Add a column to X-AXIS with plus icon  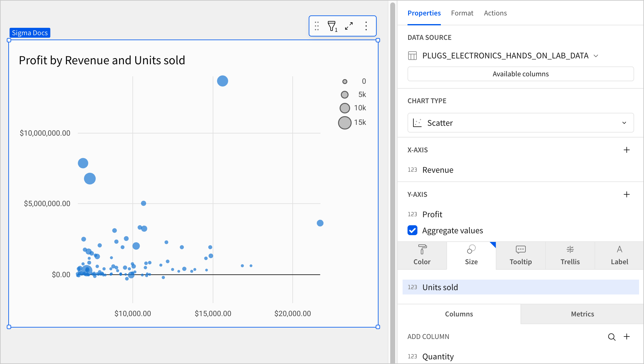[627, 150]
